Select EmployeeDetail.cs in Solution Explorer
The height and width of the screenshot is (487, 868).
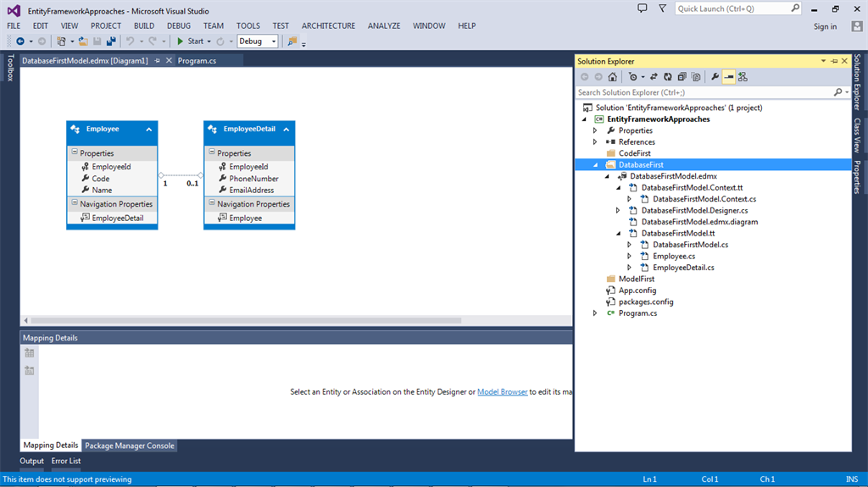(x=683, y=268)
